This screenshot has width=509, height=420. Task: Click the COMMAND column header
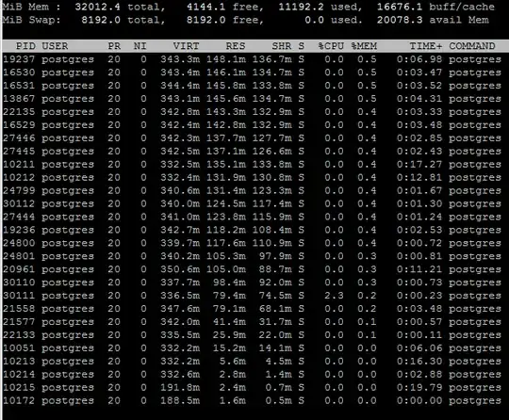[x=472, y=46]
